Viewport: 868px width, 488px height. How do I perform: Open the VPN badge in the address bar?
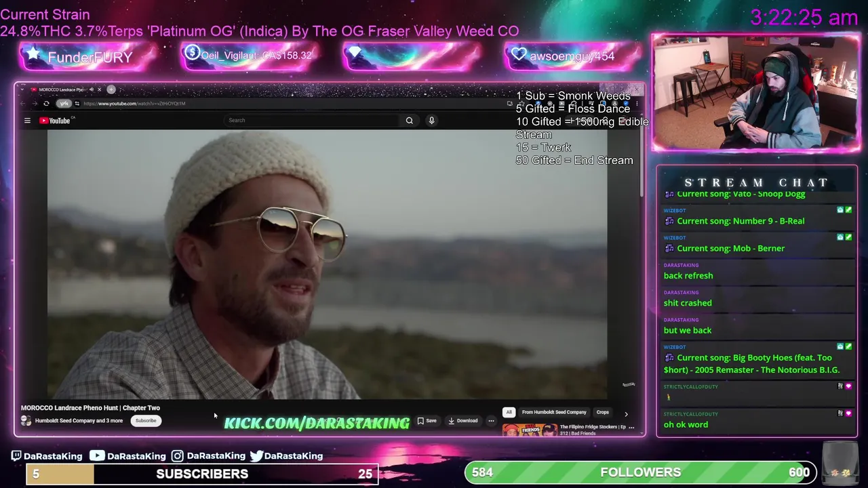click(x=64, y=104)
